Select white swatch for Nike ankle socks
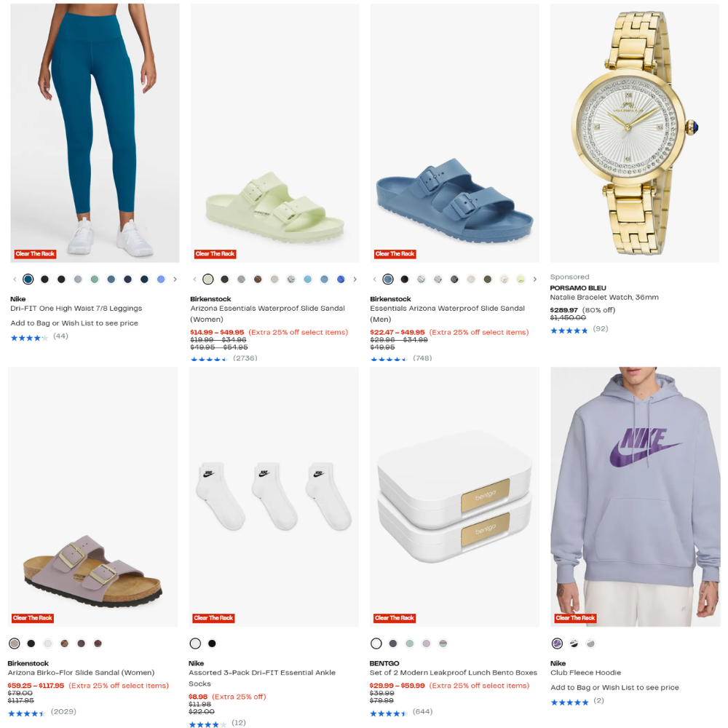 coord(195,643)
